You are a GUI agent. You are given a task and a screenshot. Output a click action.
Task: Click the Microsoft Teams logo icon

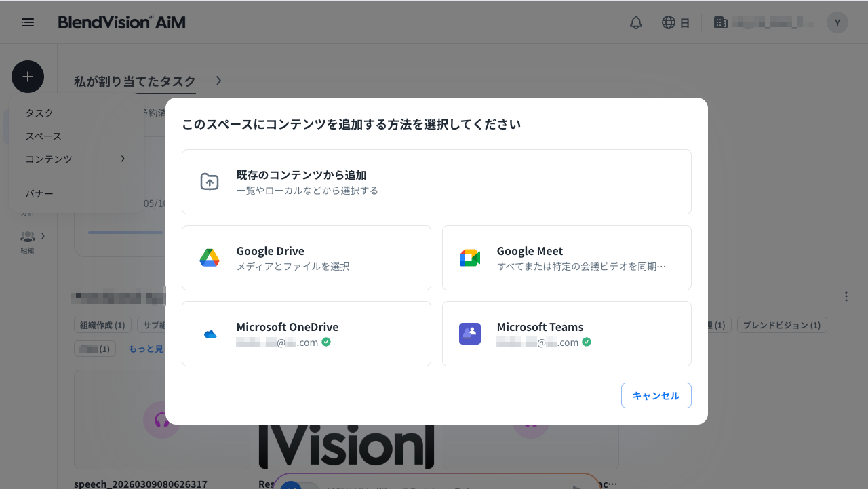coord(470,334)
